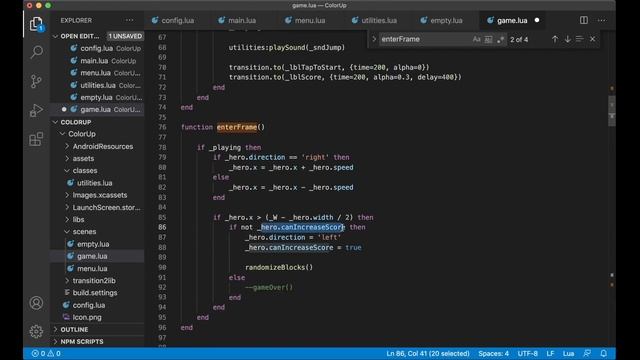Click the errors count in status bar
The image size is (640, 360).
tap(38, 353)
